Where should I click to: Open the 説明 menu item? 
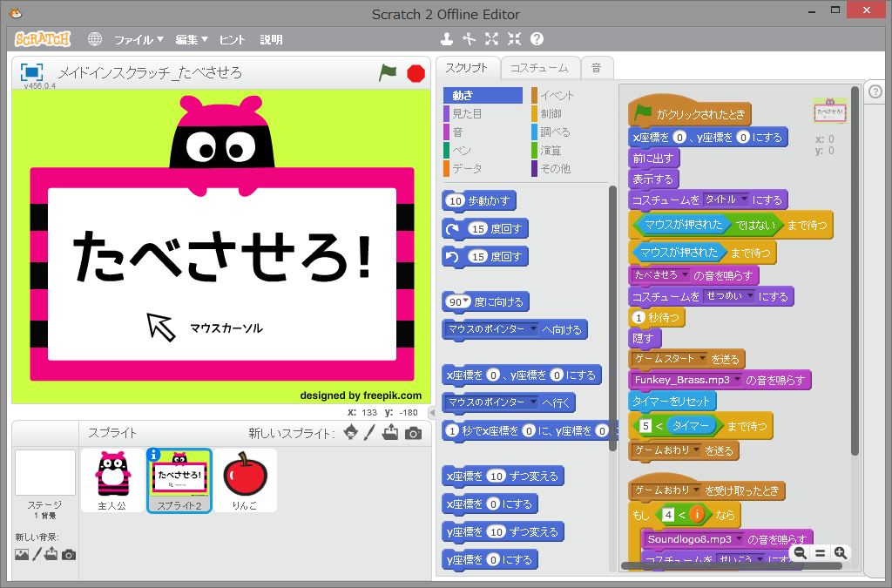coord(272,40)
